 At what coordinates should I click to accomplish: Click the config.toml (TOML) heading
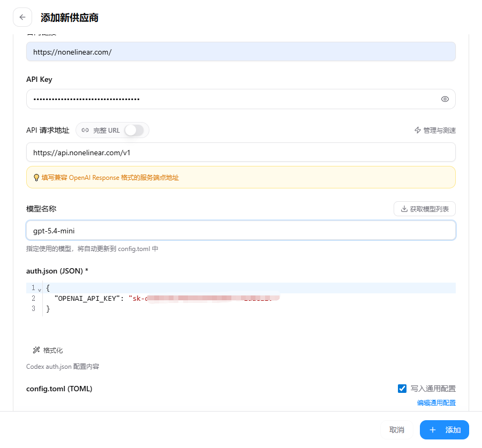[59, 389]
